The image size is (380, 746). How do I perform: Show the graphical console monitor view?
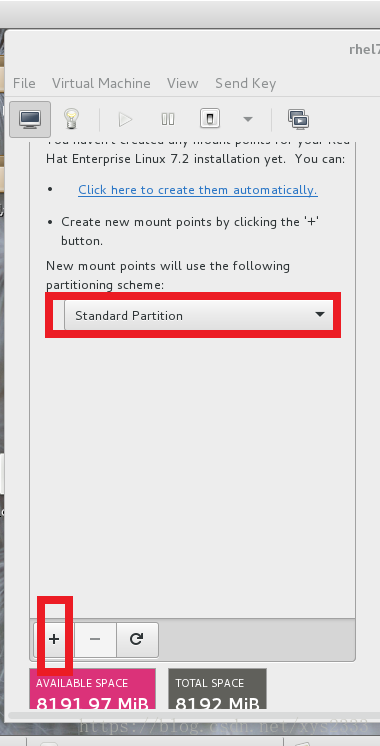(x=29, y=119)
